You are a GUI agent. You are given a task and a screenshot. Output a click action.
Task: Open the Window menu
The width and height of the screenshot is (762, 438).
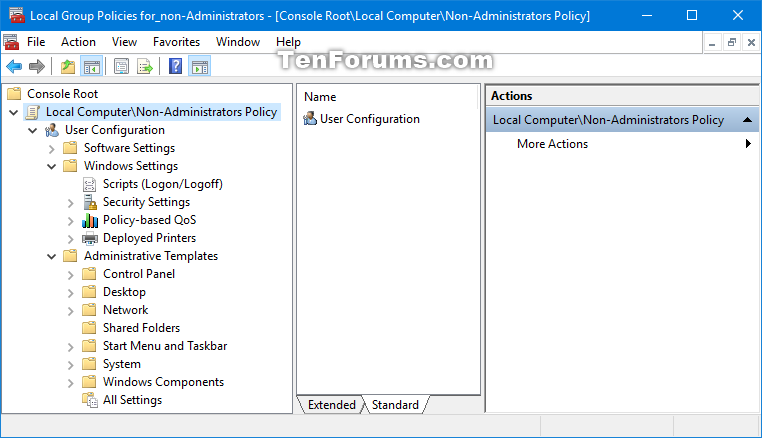(x=238, y=42)
